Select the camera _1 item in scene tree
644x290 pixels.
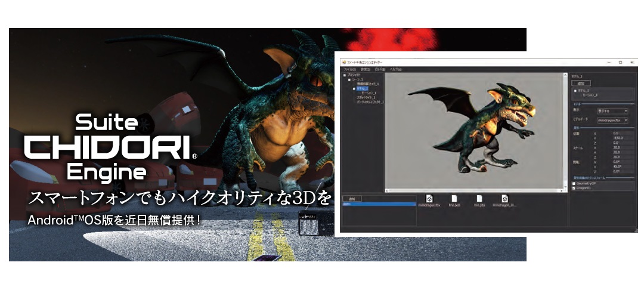tap(367, 84)
